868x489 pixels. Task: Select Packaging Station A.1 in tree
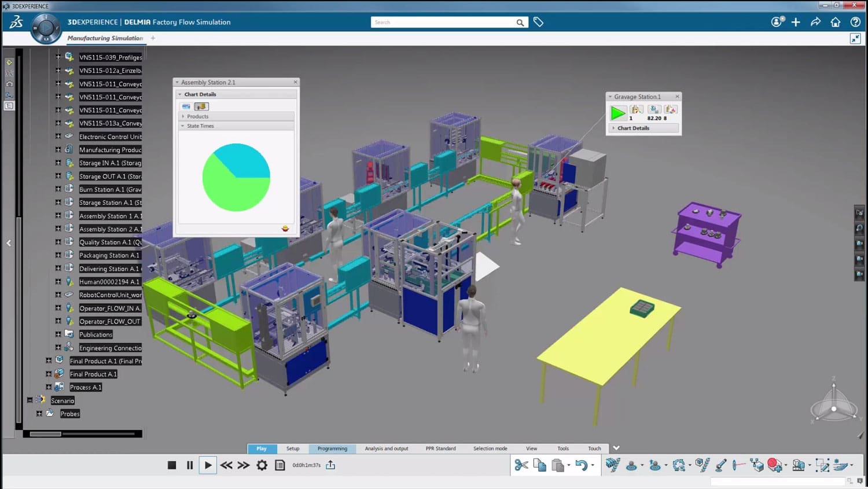[109, 255]
